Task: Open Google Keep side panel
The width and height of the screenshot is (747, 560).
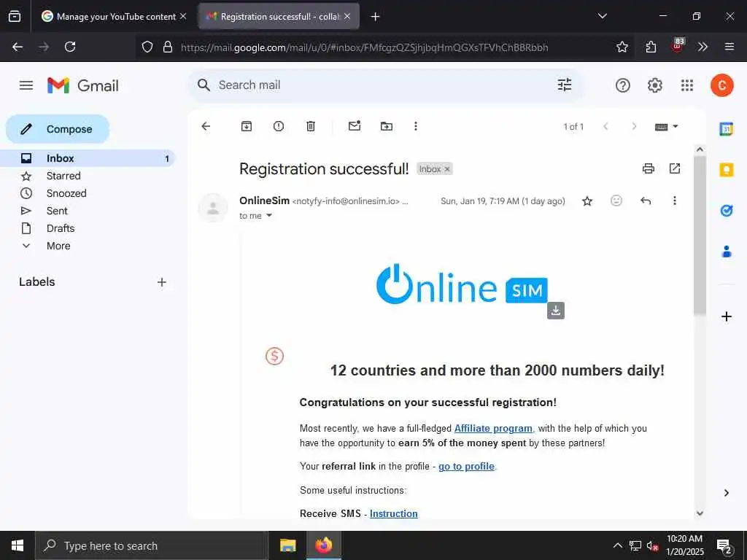Action: point(726,170)
